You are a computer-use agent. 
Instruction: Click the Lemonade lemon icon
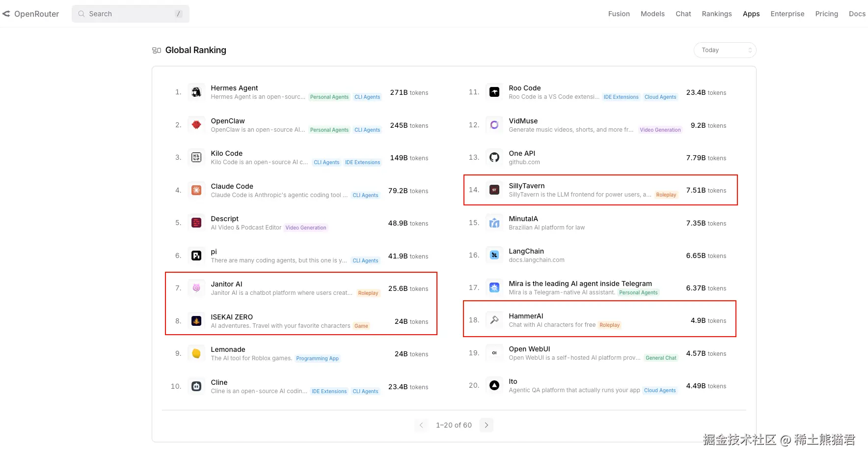pos(196,353)
